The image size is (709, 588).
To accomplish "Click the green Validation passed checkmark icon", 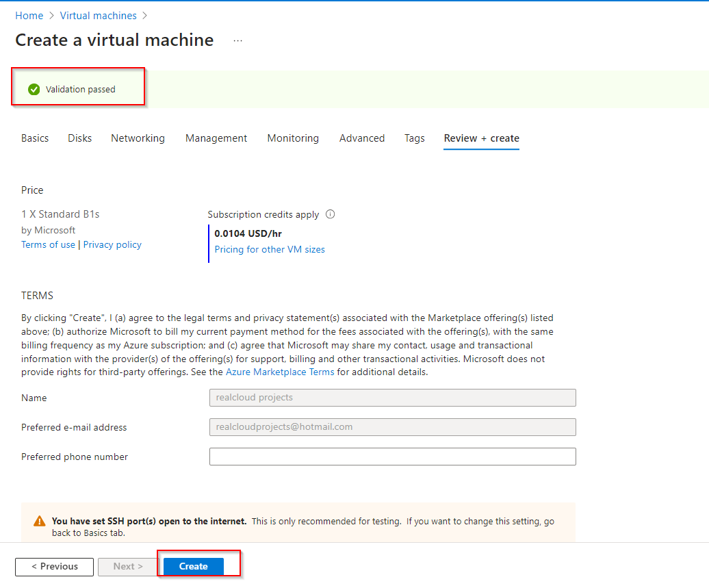I will (x=34, y=90).
